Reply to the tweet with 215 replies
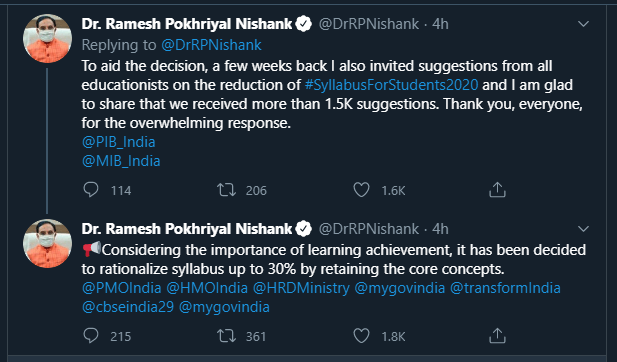The height and width of the screenshot is (362, 617). (x=91, y=336)
